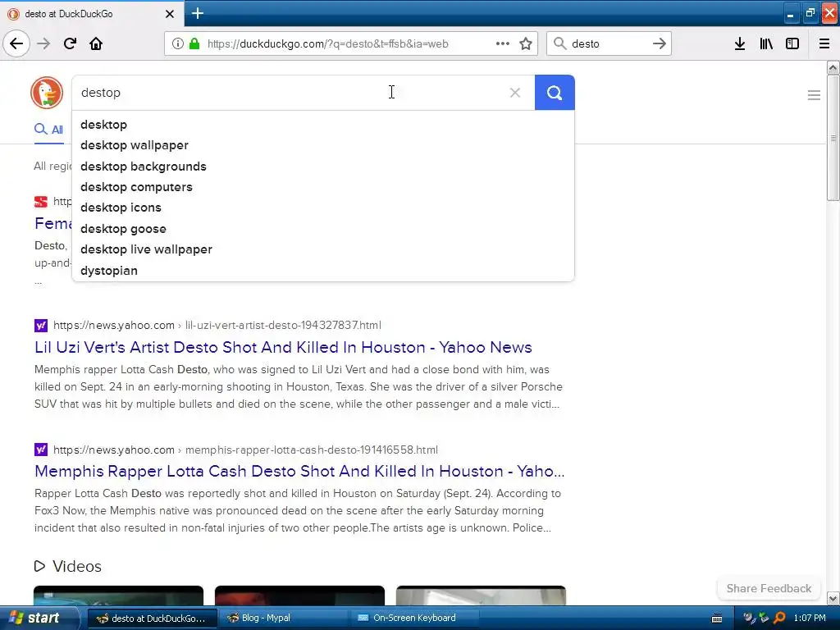This screenshot has width=840, height=630.
Task: Click the green padlock security icon
Action: (194, 44)
